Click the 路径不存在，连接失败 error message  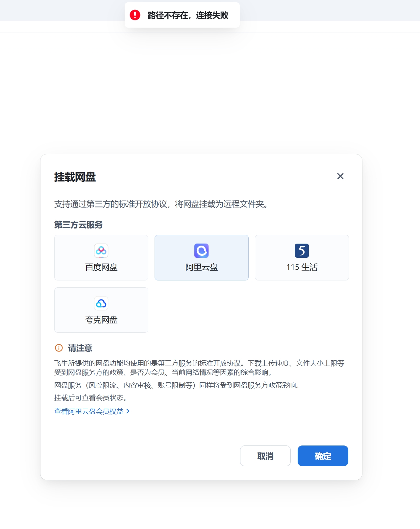(x=188, y=15)
